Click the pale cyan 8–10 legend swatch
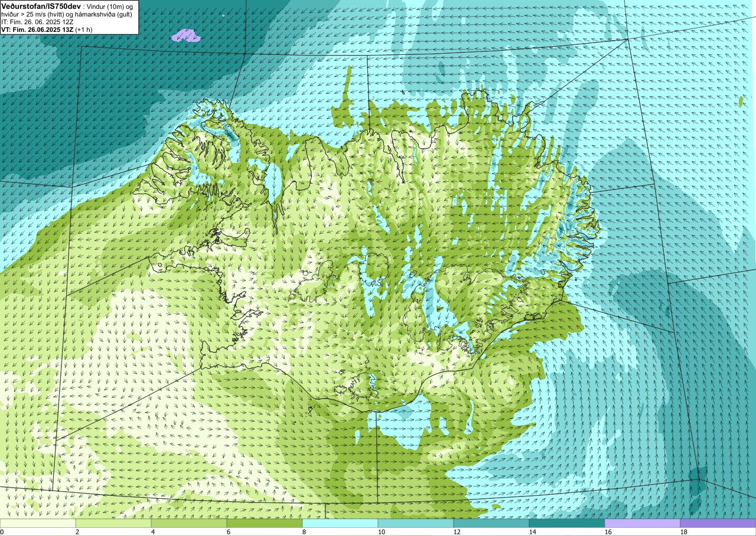Image resolution: width=756 pixels, height=536 pixels. click(340, 523)
